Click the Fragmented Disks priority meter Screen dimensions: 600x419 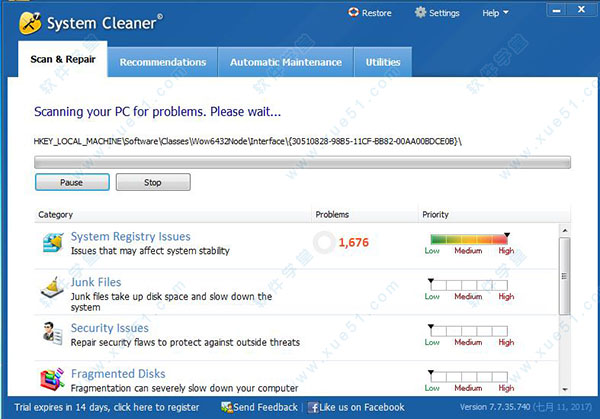tap(469, 377)
